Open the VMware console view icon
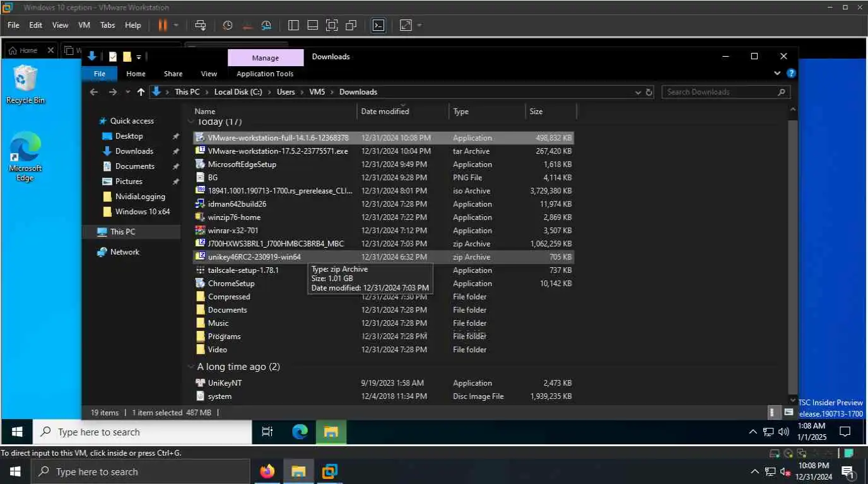 point(378,25)
